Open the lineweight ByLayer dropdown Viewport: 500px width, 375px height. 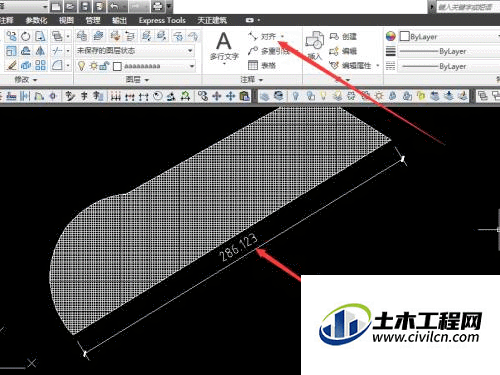449,51
